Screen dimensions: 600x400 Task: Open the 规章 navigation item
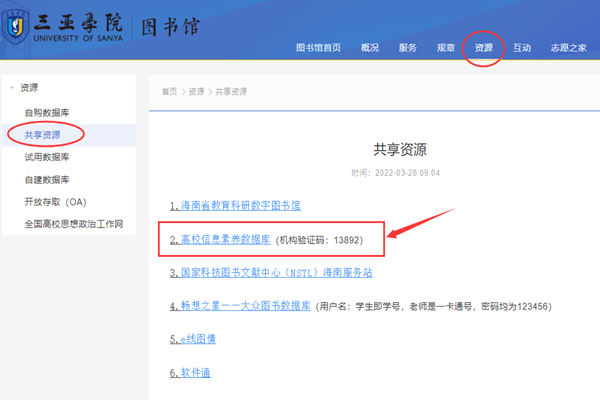click(x=446, y=48)
